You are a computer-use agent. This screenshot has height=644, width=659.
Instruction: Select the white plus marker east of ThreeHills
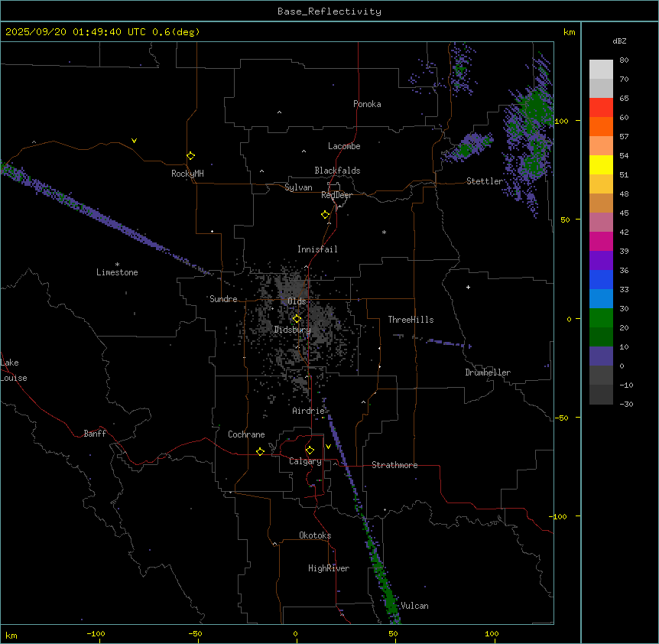(468, 287)
